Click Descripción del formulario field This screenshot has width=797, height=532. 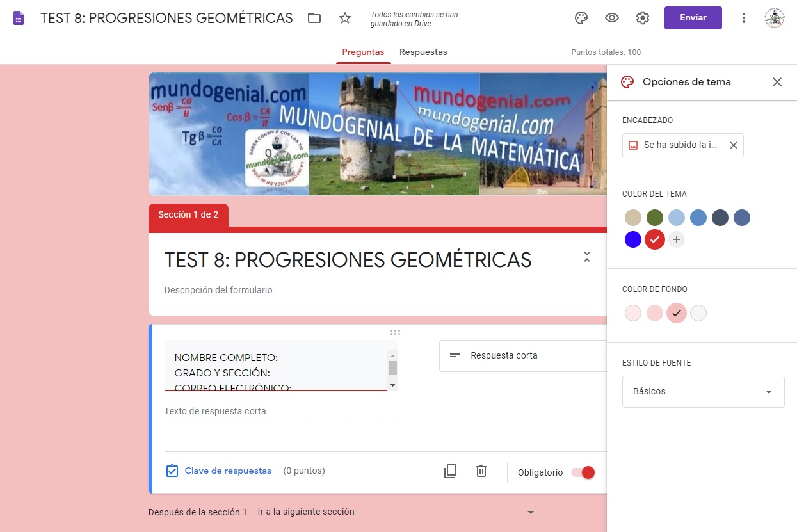[x=218, y=291]
